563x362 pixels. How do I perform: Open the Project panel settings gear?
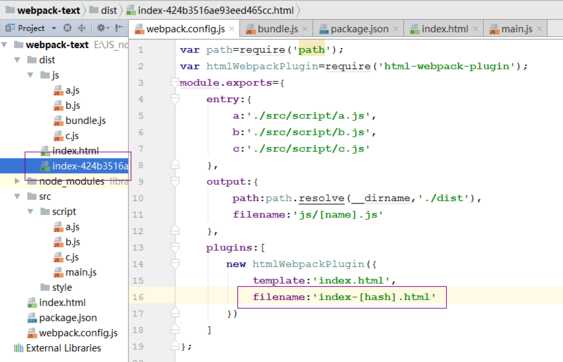(x=102, y=28)
